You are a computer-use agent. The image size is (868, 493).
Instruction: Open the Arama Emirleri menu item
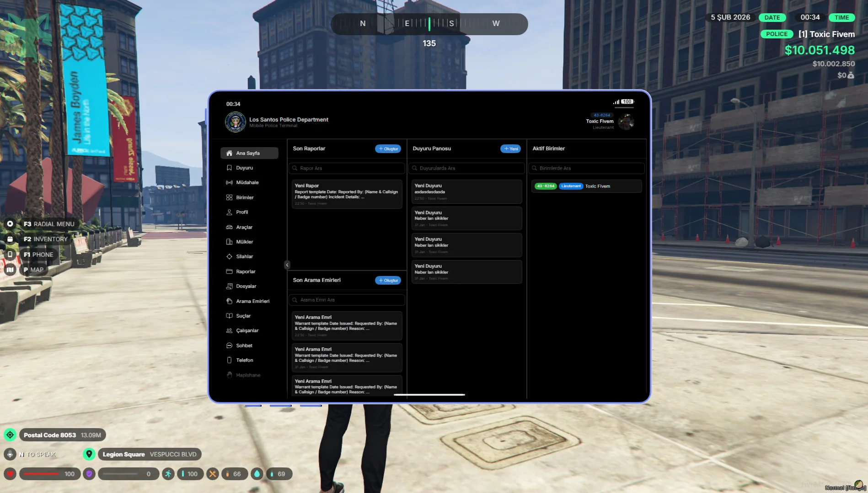click(x=252, y=301)
